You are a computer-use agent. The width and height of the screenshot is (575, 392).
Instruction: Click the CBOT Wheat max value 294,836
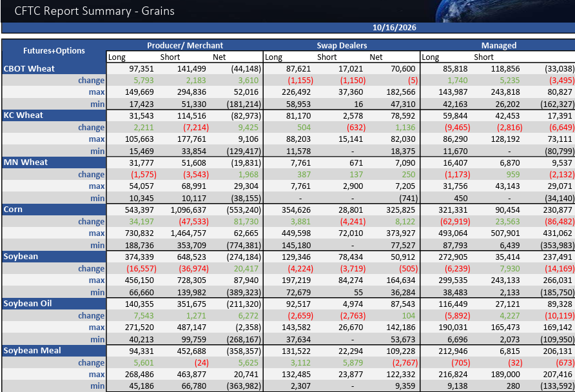coord(191,92)
